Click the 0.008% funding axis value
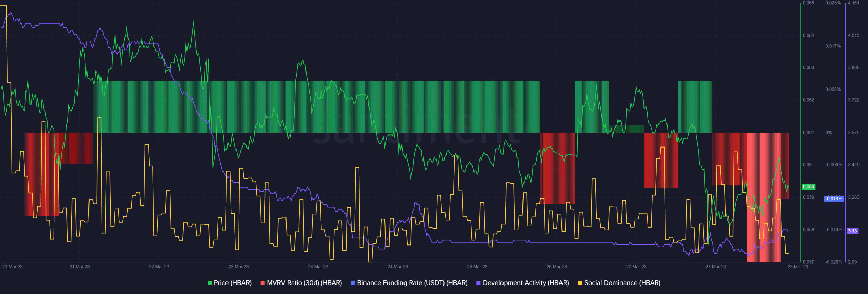The width and height of the screenshot is (868, 294). coord(833,90)
